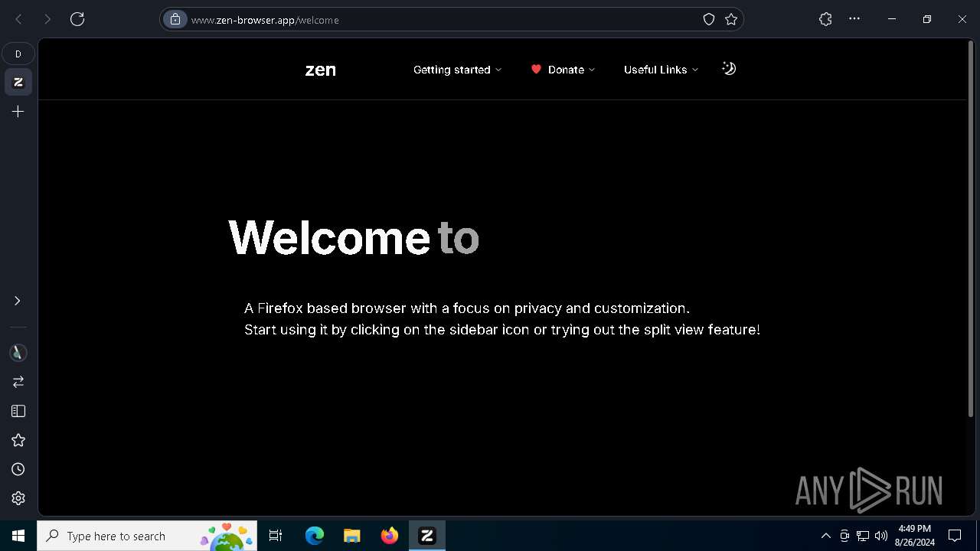Open the notification center
Viewport: 980px width, 551px height.
[955, 536]
